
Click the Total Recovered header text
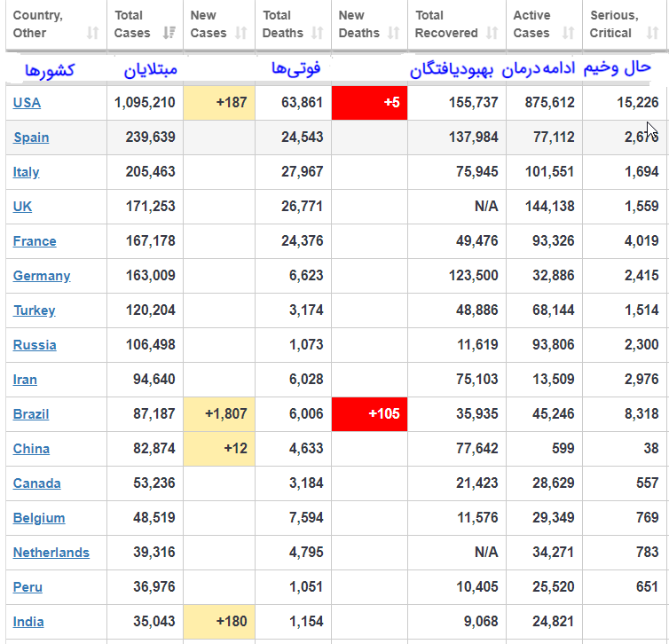pyautogui.click(x=445, y=24)
